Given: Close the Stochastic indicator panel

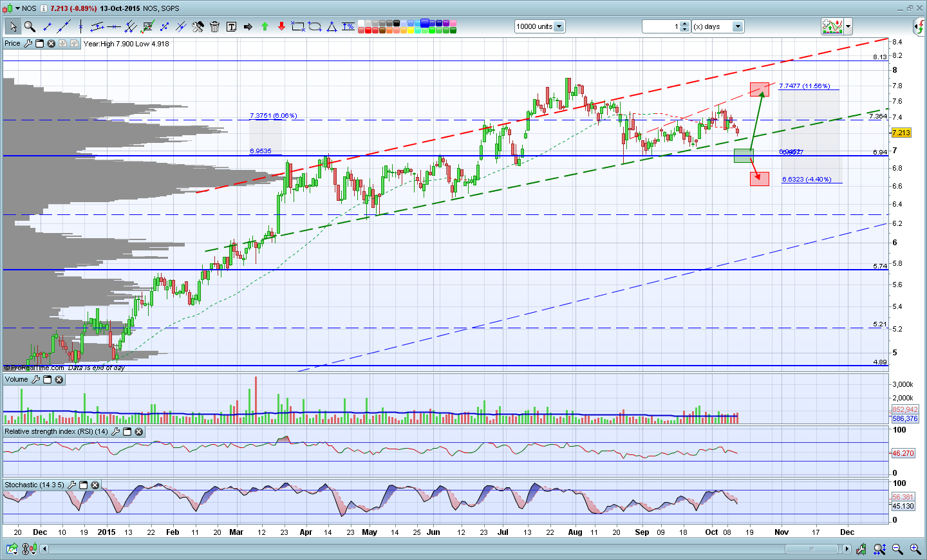Looking at the screenshot, I should pyautogui.click(x=95, y=485).
